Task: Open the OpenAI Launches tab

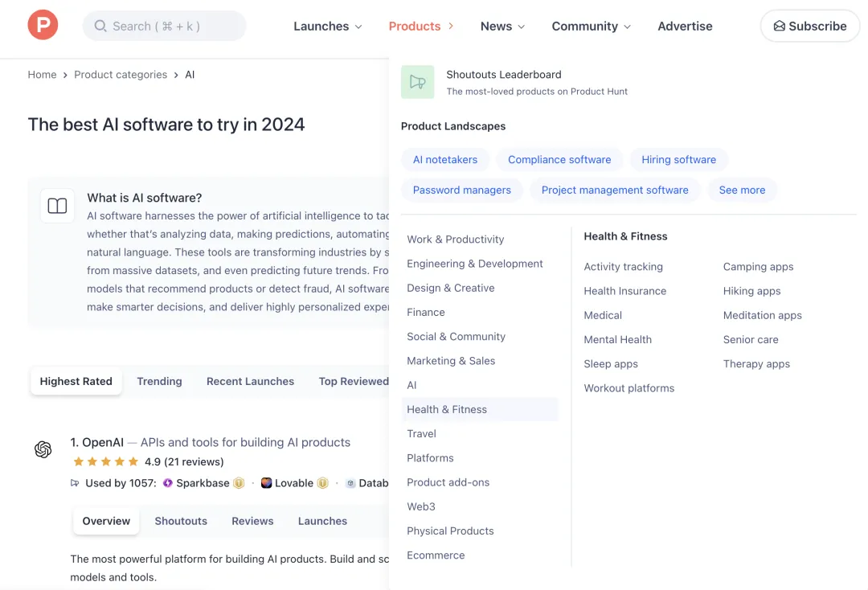Action: pos(323,521)
